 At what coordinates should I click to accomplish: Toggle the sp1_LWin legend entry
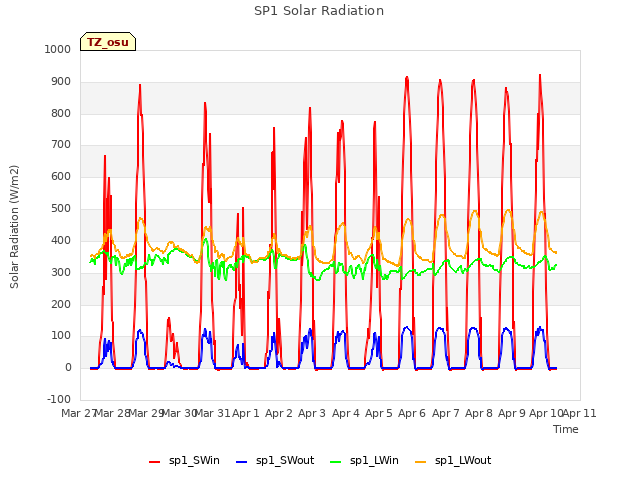364,460
